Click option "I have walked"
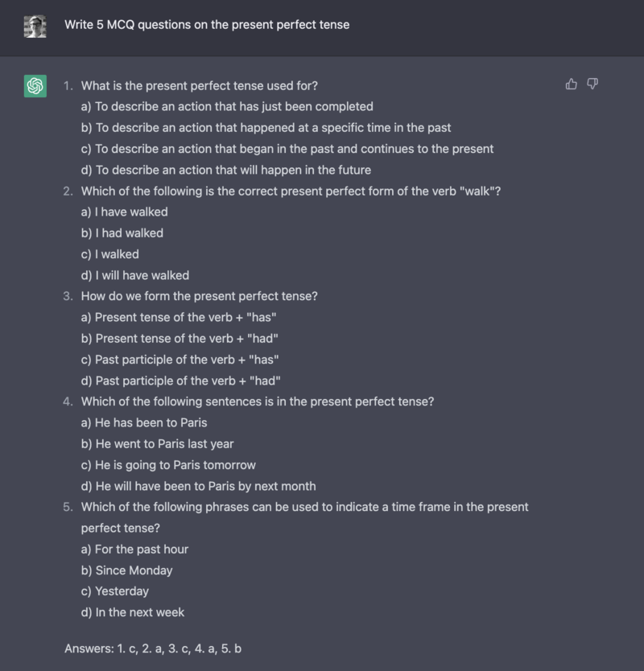 124,212
